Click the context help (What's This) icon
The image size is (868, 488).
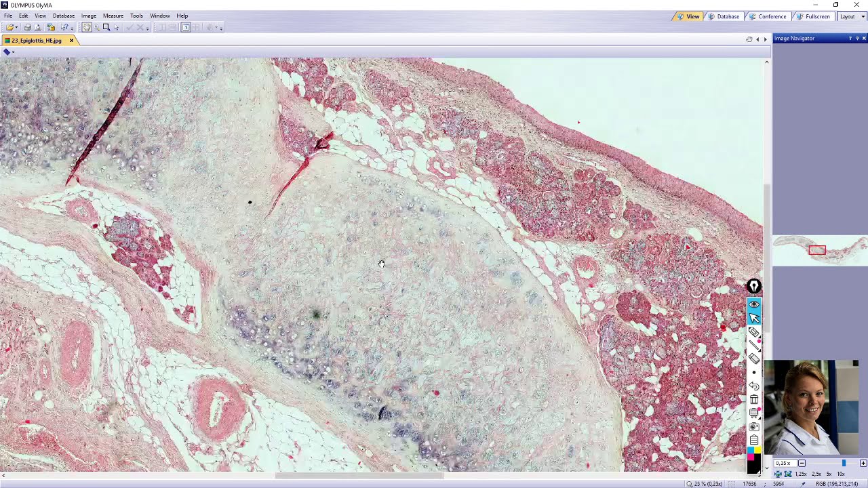pyautogui.click(x=64, y=27)
